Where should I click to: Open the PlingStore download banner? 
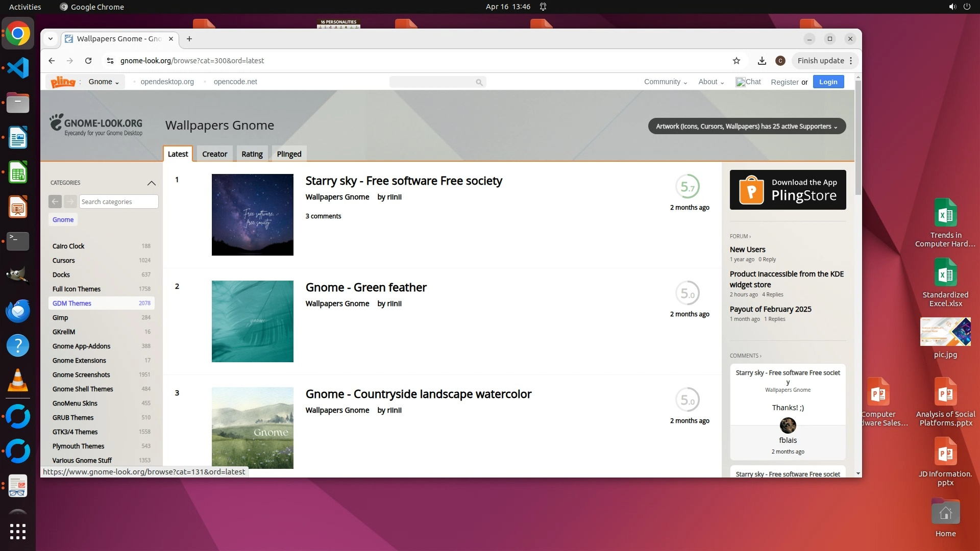coord(788,190)
